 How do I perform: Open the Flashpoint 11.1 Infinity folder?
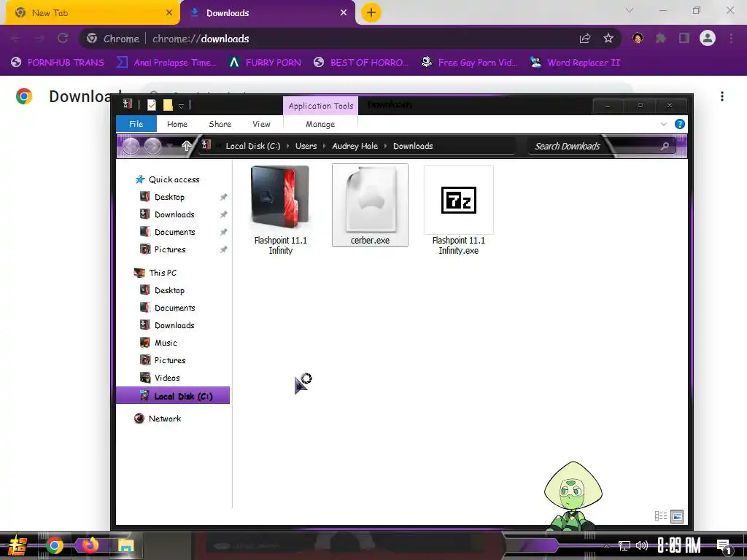click(280, 209)
